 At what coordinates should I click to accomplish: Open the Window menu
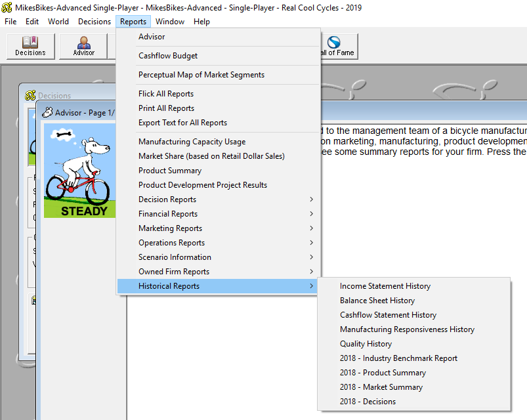(x=170, y=22)
